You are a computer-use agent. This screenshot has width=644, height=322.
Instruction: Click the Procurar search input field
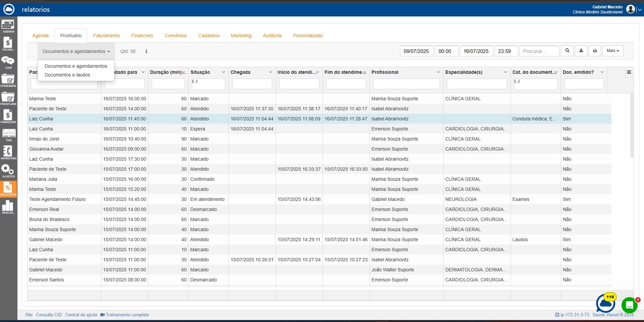[539, 51]
